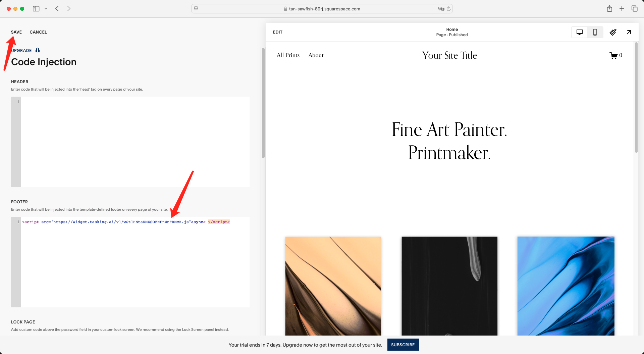Screen dimensions: 644x354
Task: Cancel the code injection edits
Action: click(38, 32)
